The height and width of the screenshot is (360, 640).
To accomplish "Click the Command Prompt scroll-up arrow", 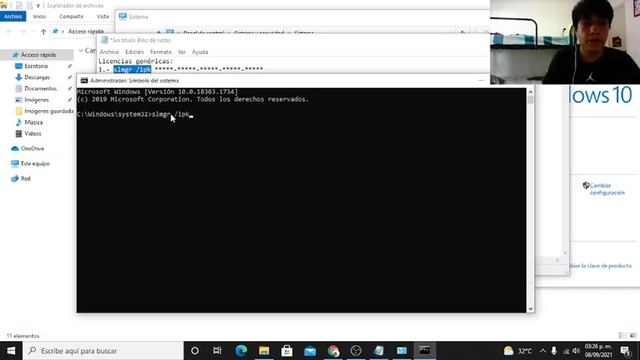I will 530,92.
